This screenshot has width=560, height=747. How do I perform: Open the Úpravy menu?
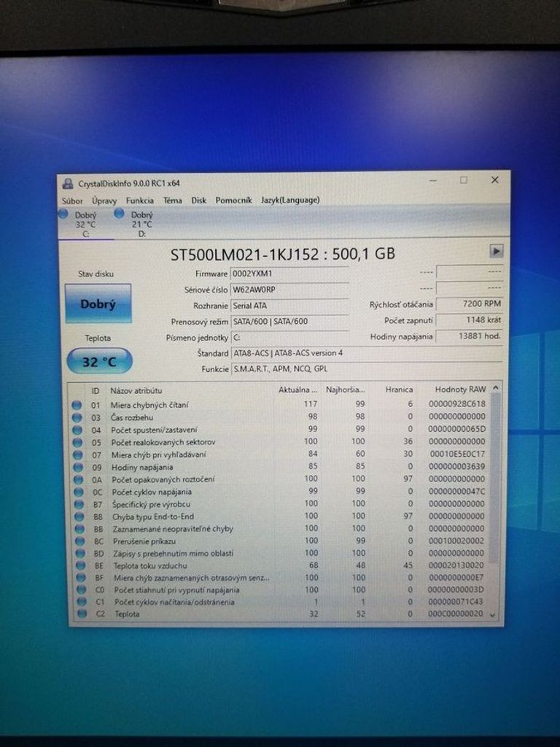click(104, 201)
